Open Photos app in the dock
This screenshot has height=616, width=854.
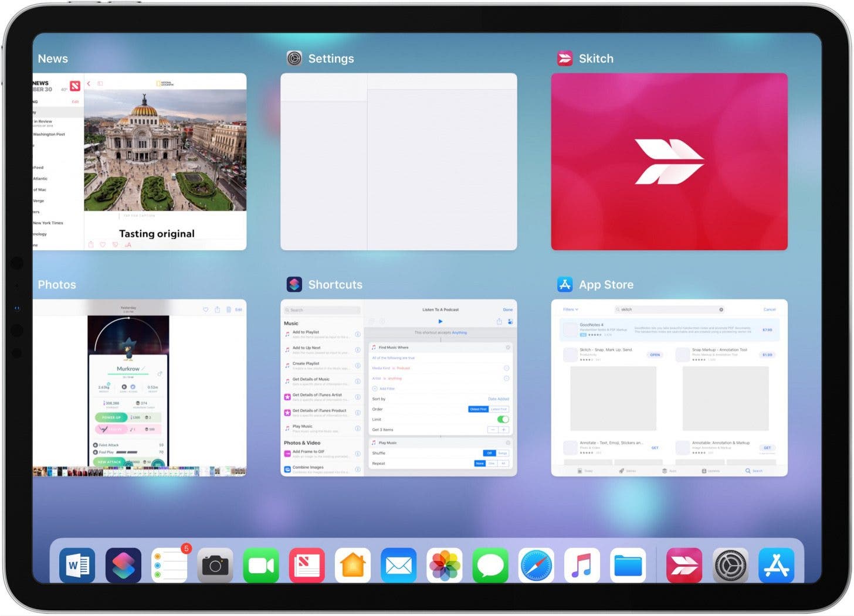445,565
